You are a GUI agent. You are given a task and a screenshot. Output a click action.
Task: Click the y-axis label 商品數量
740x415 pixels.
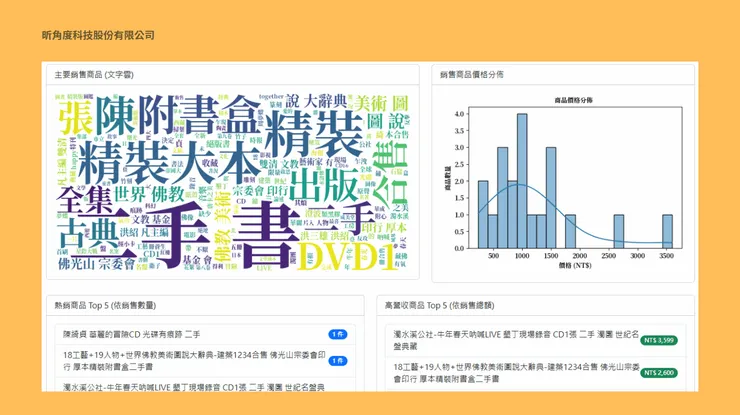pyautogui.click(x=447, y=178)
